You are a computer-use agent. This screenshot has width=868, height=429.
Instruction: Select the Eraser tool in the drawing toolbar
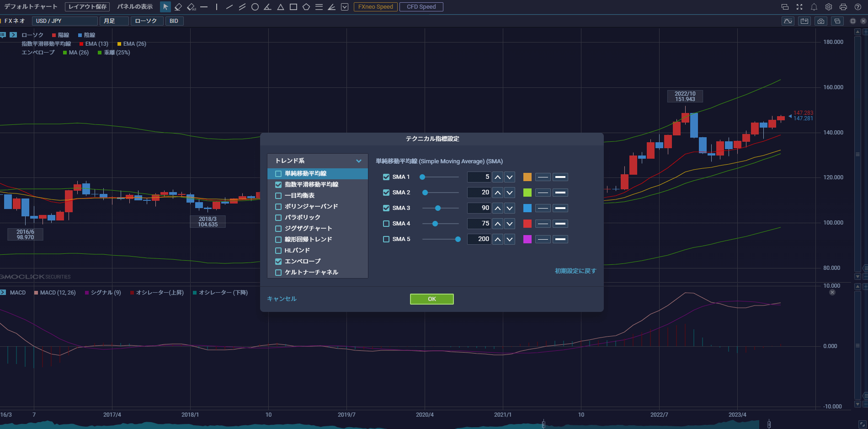[x=178, y=6]
